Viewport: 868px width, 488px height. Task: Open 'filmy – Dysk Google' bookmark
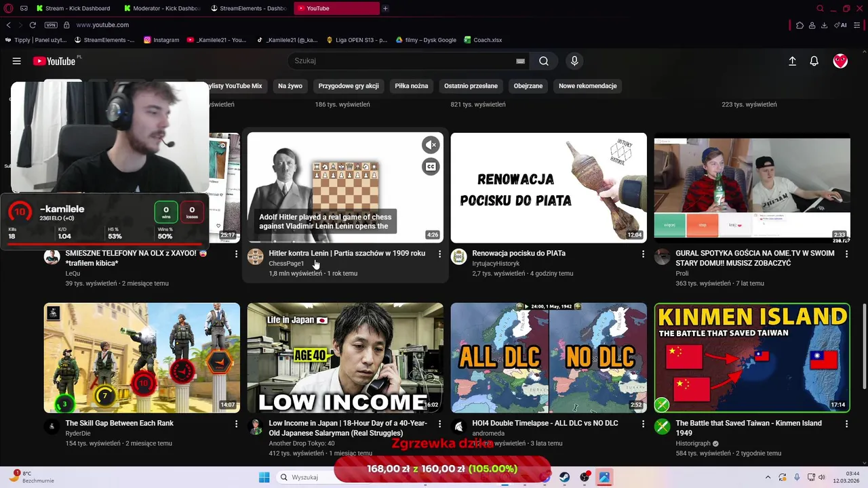(426, 40)
